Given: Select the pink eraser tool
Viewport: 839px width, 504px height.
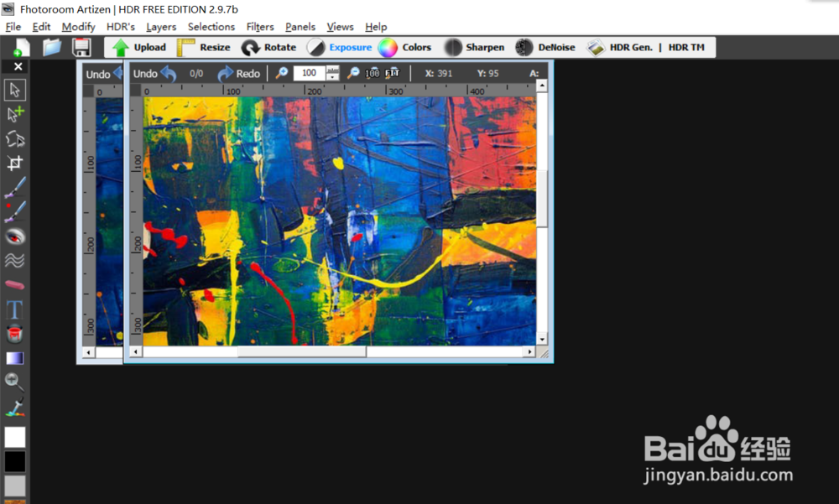Looking at the screenshot, I should click(x=15, y=284).
